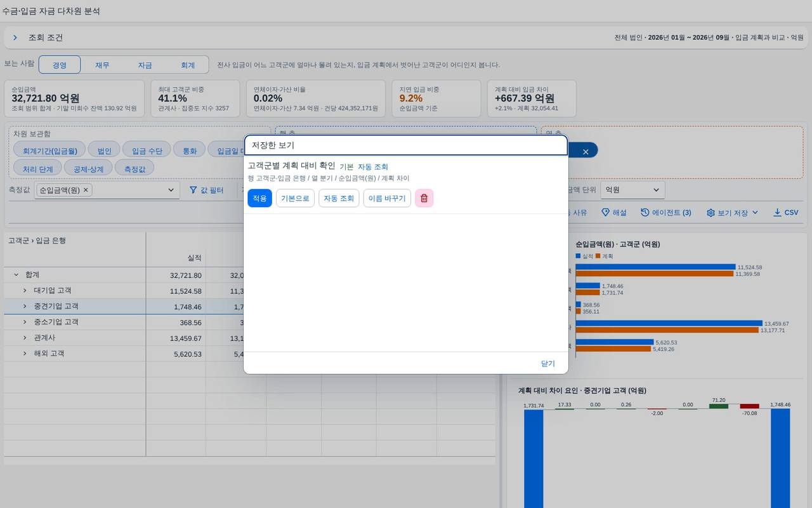The height and width of the screenshot is (508, 812).
Task: Click the 지연 입금 비중 KPI card
Action: coord(436,98)
